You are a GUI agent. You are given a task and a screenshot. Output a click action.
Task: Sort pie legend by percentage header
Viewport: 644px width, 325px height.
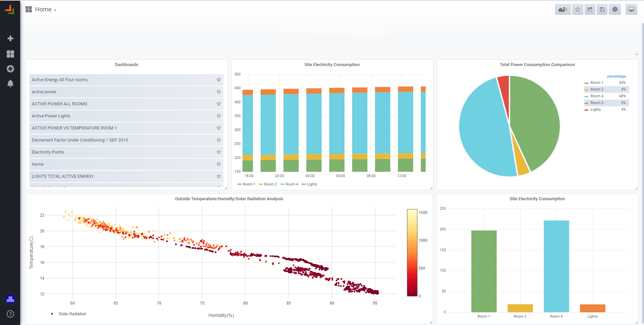click(x=616, y=76)
